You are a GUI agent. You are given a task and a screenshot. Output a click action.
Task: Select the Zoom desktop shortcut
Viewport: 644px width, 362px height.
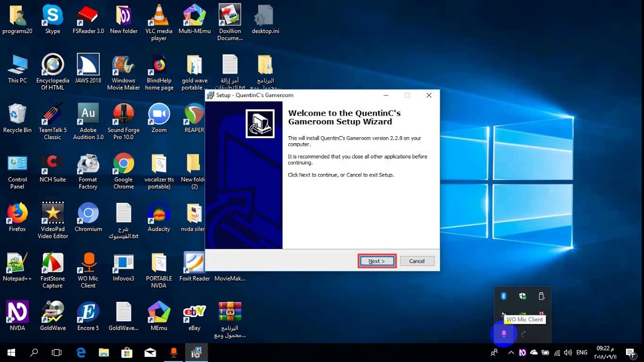point(159,119)
